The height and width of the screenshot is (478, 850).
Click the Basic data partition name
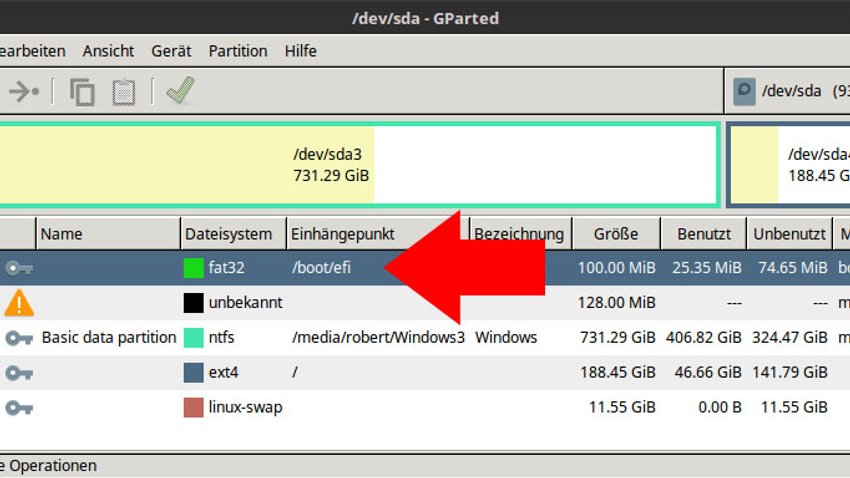pyautogui.click(x=109, y=338)
